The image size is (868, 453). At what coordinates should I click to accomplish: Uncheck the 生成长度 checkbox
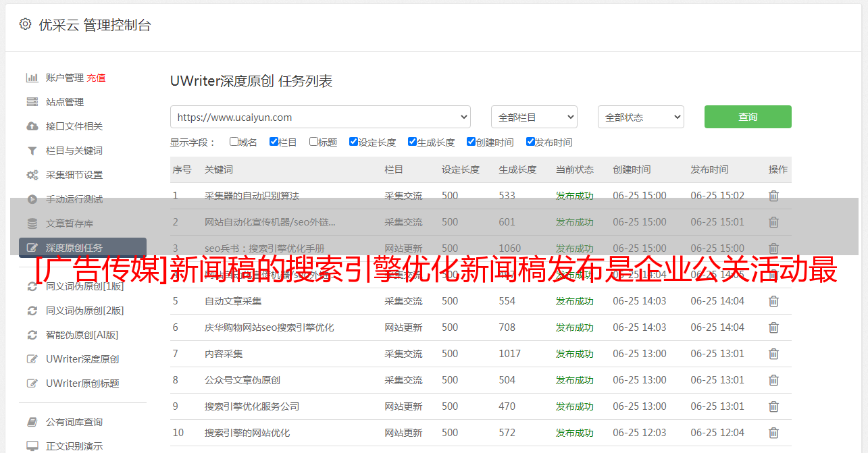[x=412, y=142]
